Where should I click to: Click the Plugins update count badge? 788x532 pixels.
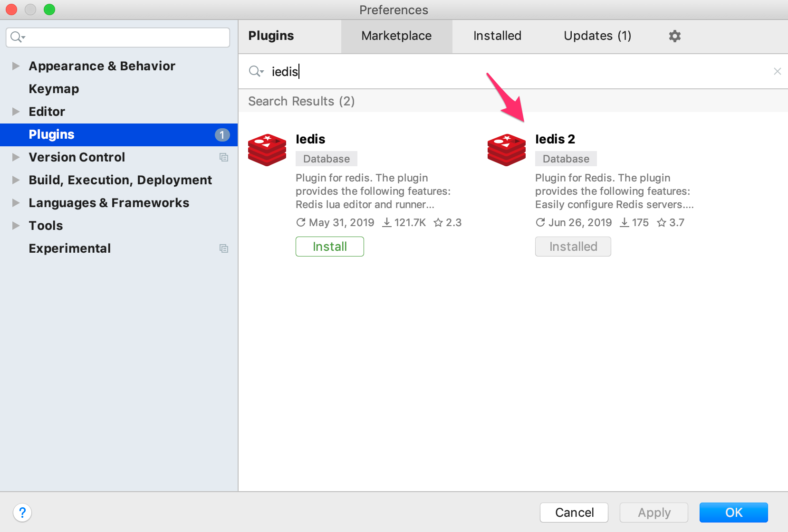[222, 135]
